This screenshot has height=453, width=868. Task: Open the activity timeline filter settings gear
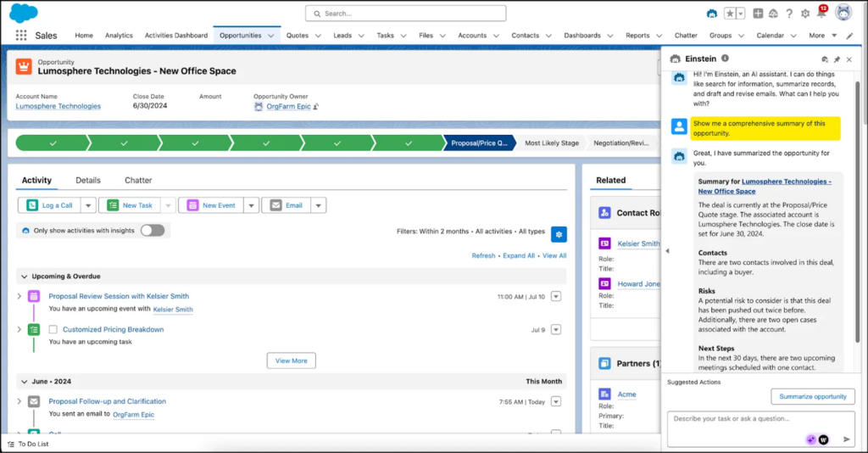pyautogui.click(x=559, y=234)
